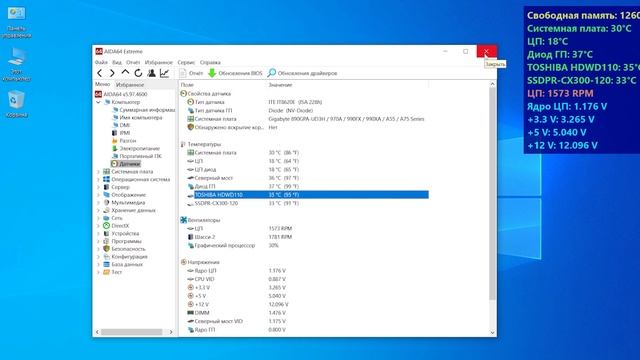Select the Устройства category icon
This screenshot has height=360, width=640.
(107, 233)
